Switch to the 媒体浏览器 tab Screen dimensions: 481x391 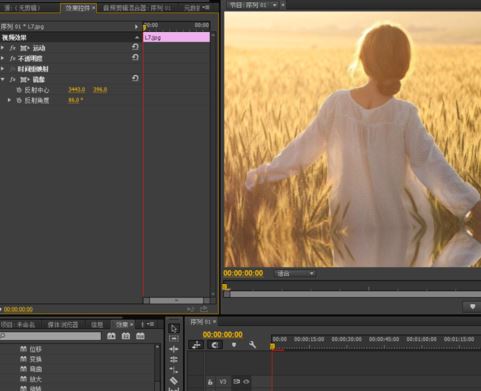pos(62,324)
